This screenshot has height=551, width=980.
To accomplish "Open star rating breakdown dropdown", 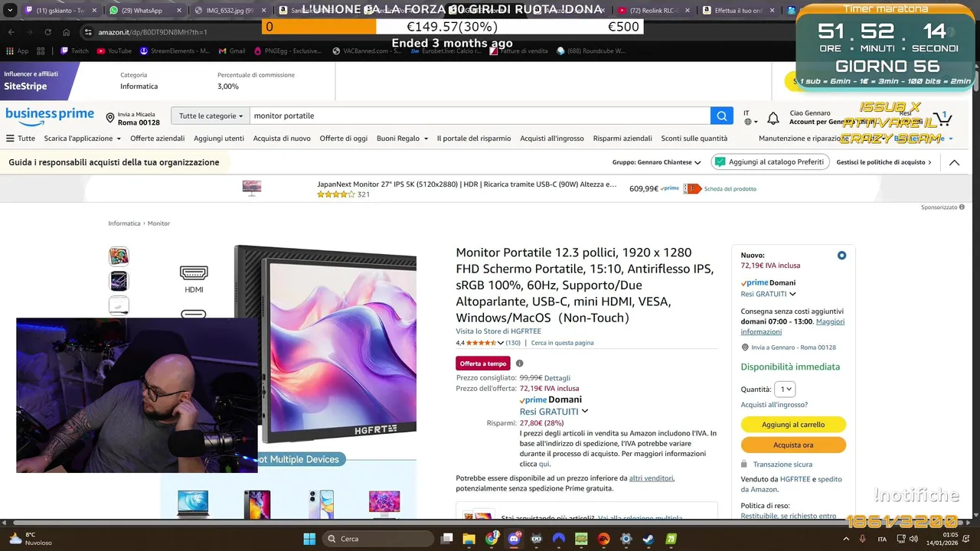I will [501, 343].
